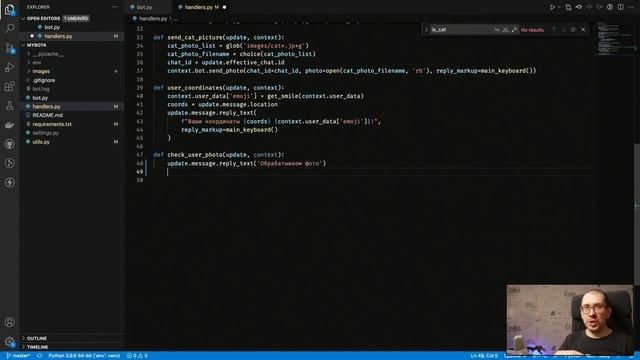Click the find input containing is_cat
This screenshot has width=640, height=360.
click(461, 30)
